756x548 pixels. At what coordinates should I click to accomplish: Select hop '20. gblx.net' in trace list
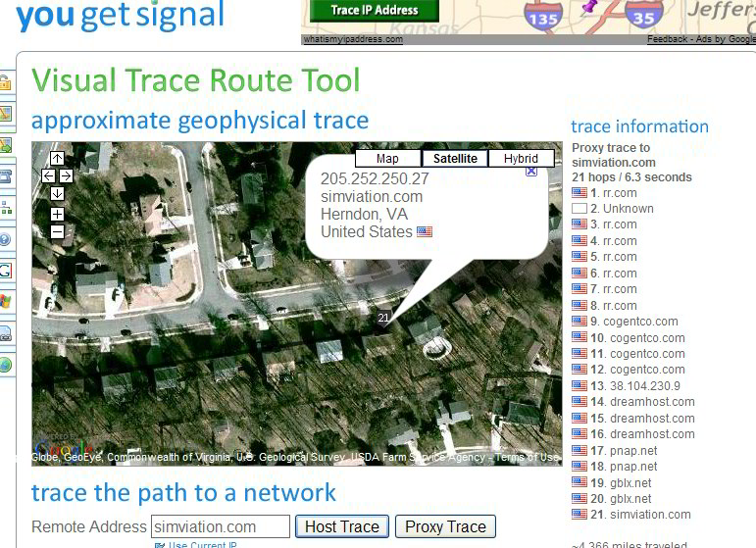(x=621, y=498)
